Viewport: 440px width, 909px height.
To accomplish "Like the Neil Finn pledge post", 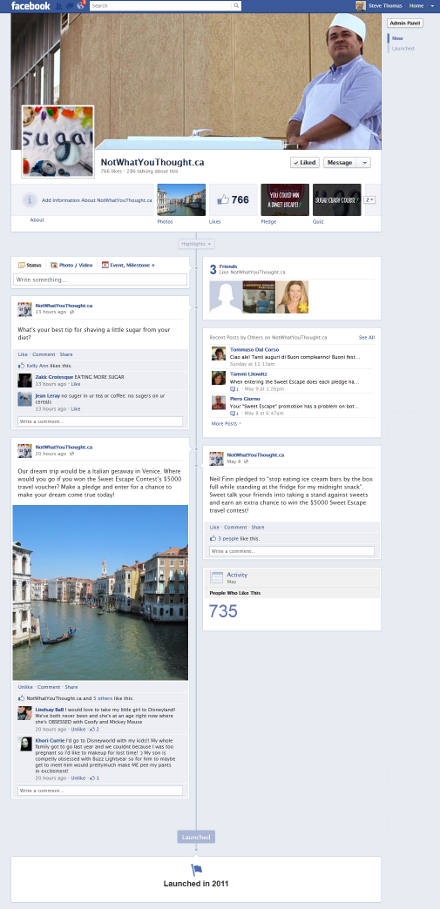I will tap(214, 528).
